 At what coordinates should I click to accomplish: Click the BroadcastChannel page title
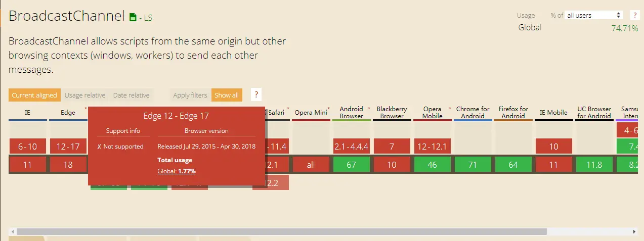pyautogui.click(x=66, y=16)
